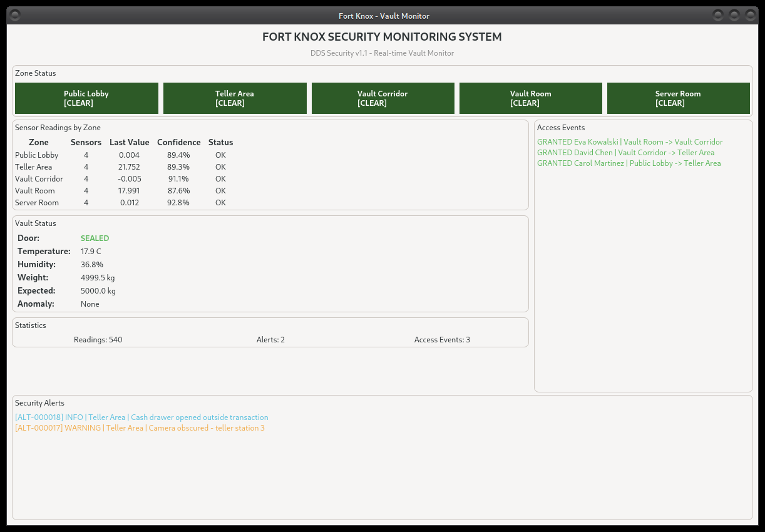Open the Vault Corridor zone status tile
Image resolution: width=765 pixels, height=532 pixels.
pyautogui.click(x=382, y=98)
